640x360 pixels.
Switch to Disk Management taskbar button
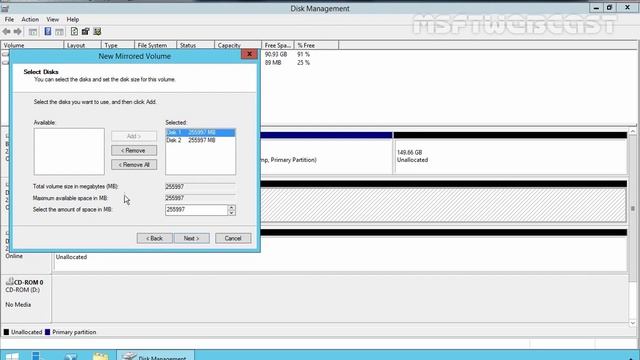coord(155,356)
